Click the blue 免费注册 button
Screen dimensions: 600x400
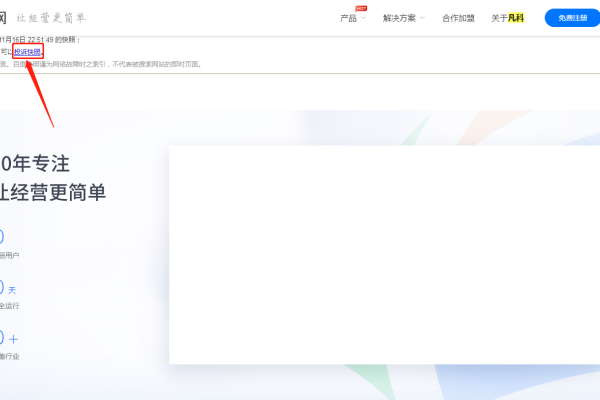573,18
